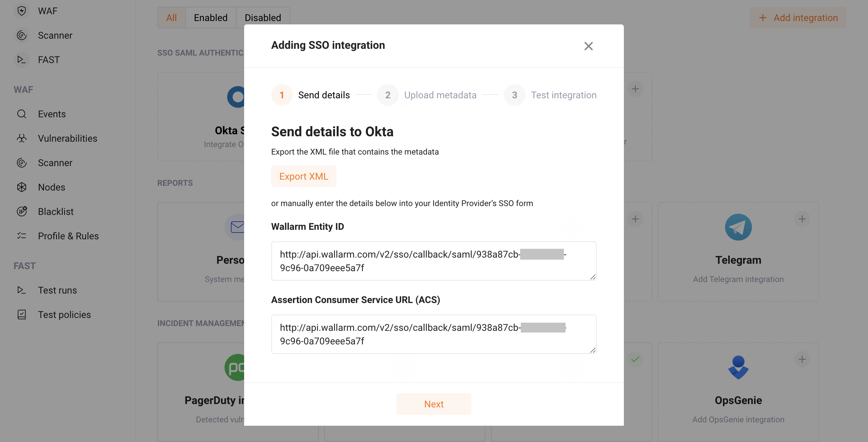This screenshot has height=442, width=868.
Task: Click the Profile & Rules checklist icon
Action: (22, 236)
